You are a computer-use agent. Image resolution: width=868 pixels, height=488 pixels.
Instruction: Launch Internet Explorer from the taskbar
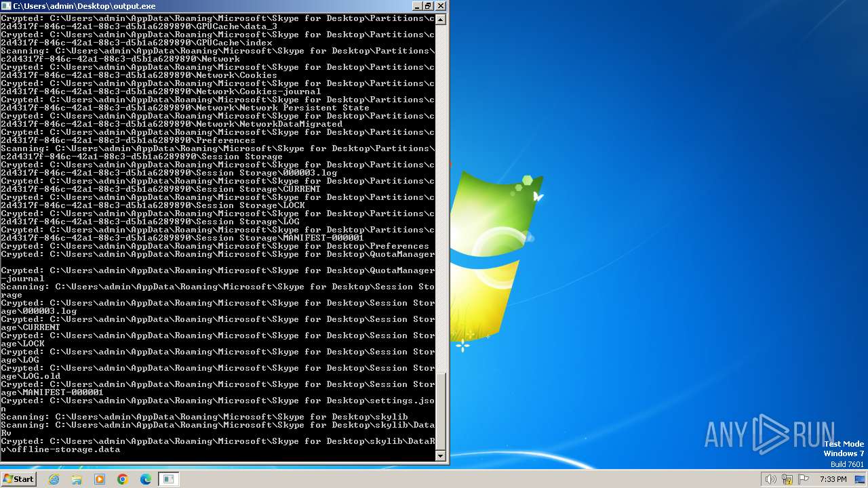pyautogui.click(x=54, y=479)
